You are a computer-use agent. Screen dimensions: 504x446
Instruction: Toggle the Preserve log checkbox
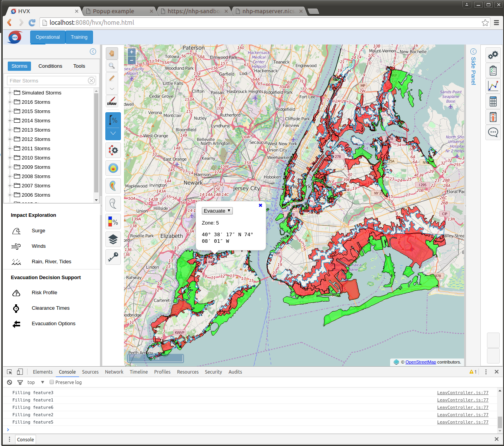pyautogui.click(x=52, y=382)
